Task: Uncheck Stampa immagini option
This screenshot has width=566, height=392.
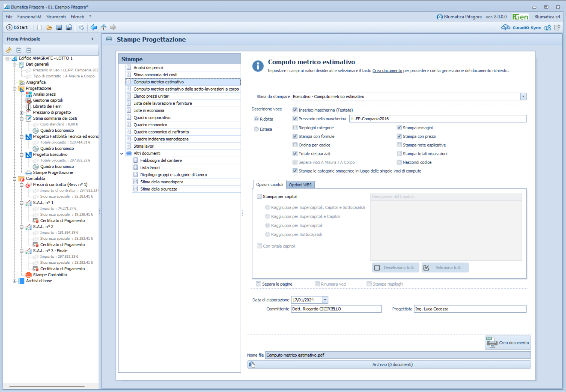Action: [399, 127]
